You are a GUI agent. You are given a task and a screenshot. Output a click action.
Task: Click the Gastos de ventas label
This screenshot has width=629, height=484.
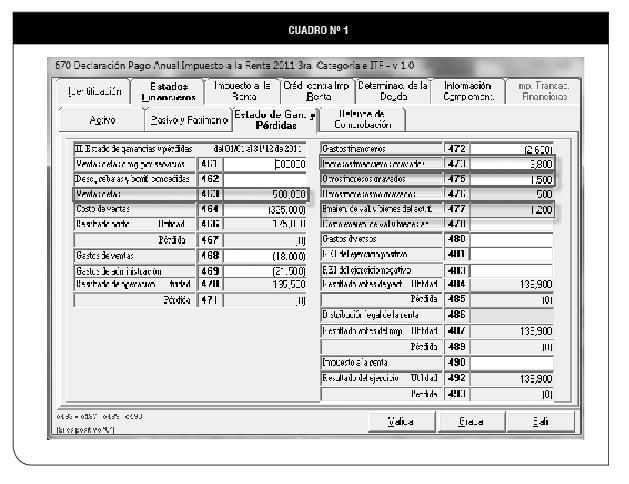105,255
